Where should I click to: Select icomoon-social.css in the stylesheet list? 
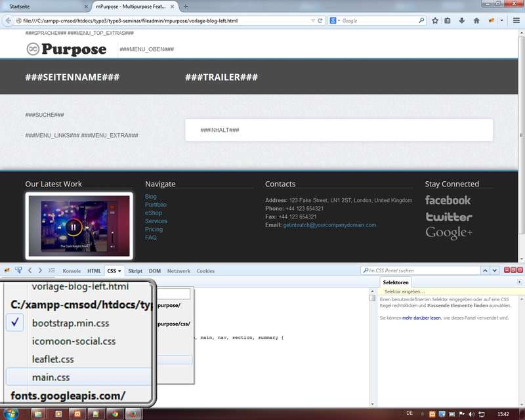pyautogui.click(x=73, y=341)
